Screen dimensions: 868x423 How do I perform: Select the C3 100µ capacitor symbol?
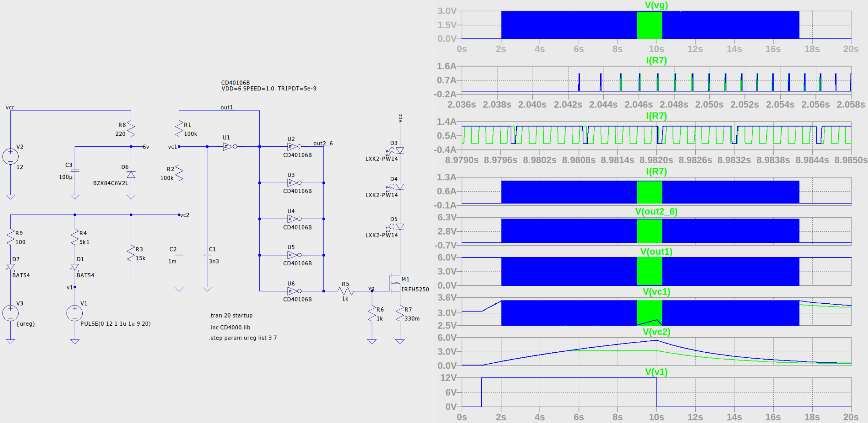click(75, 171)
